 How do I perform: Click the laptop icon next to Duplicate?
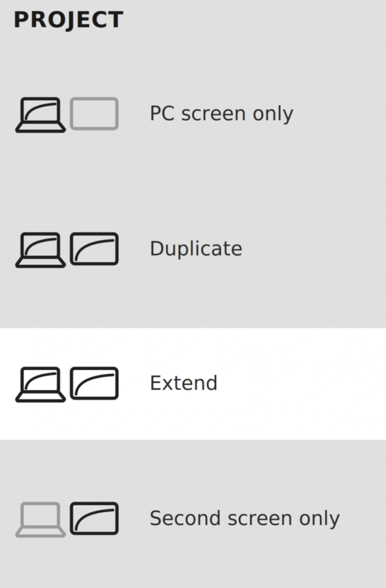(40, 250)
